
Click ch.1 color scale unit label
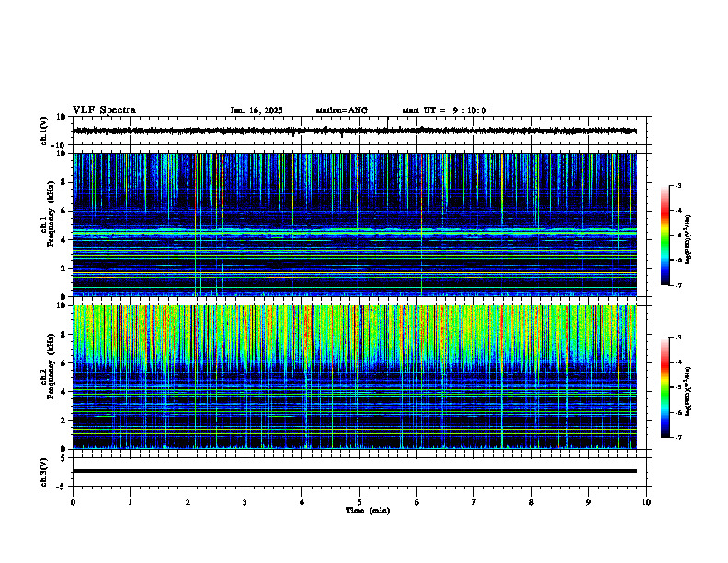pos(688,239)
